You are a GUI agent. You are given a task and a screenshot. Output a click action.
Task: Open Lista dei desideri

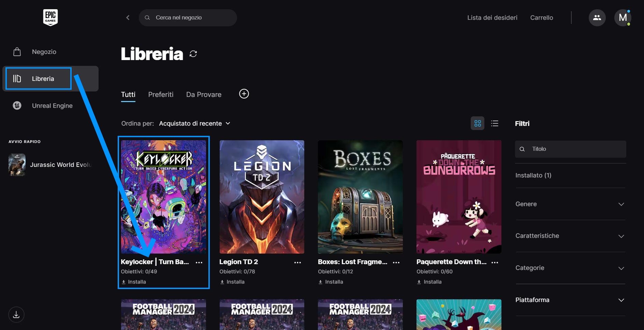click(x=492, y=17)
